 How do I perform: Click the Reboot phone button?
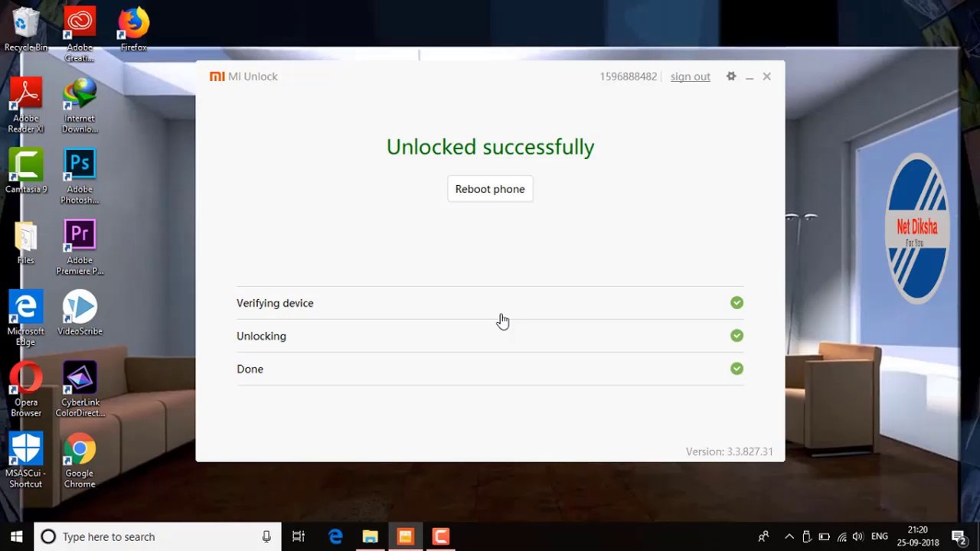pos(490,189)
